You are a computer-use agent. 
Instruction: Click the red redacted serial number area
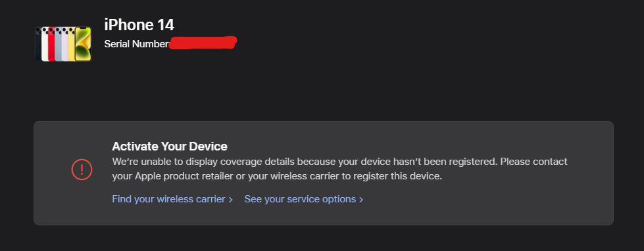coord(203,43)
